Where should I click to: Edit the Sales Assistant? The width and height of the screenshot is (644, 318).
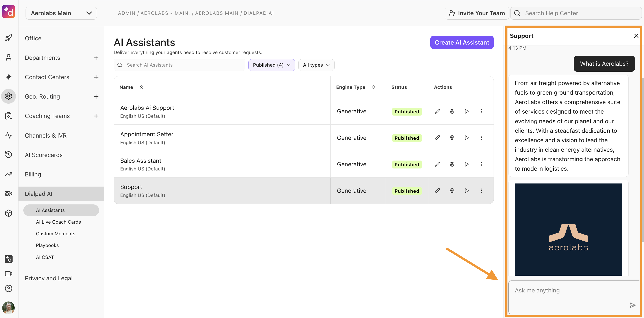coord(437,164)
